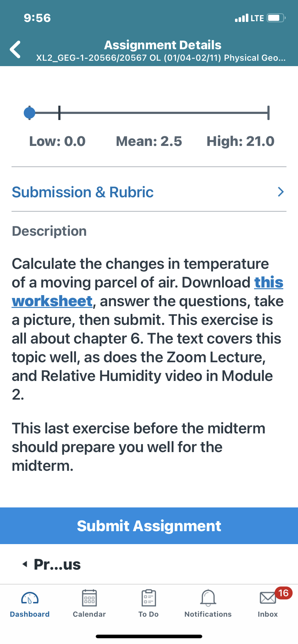This screenshot has height=644, width=298.
Task: Select the blue score dot on grade scale
Action: [x=30, y=113]
